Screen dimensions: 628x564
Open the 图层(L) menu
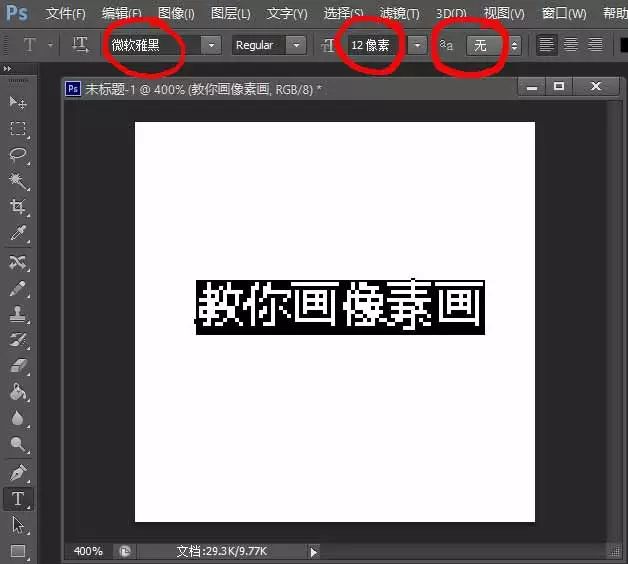231,14
